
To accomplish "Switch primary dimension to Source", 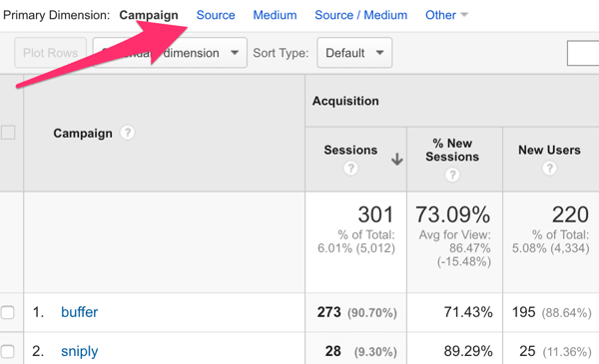I will click(x=216, y=15).
